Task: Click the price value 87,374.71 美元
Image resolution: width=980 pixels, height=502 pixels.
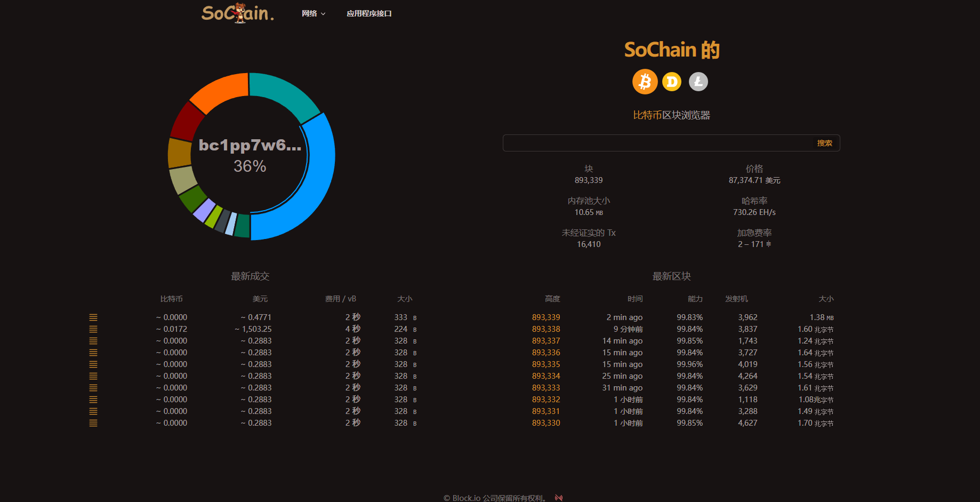Action: [x=754, y=180]
